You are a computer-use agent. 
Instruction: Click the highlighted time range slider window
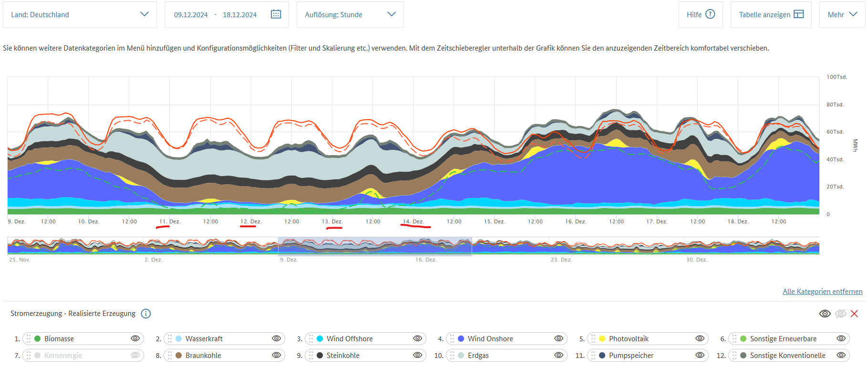pos(375,246)
